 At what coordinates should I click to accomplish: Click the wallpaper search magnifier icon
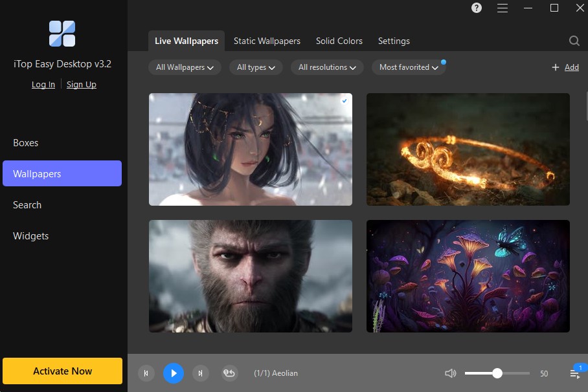pyautogui.click(x=574, y=41)
